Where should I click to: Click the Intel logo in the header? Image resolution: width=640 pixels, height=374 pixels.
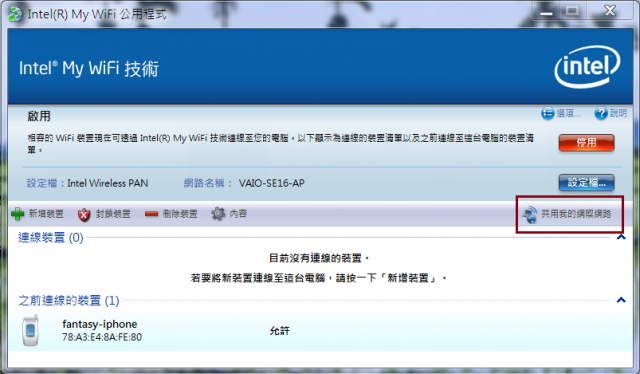(587, 67)
